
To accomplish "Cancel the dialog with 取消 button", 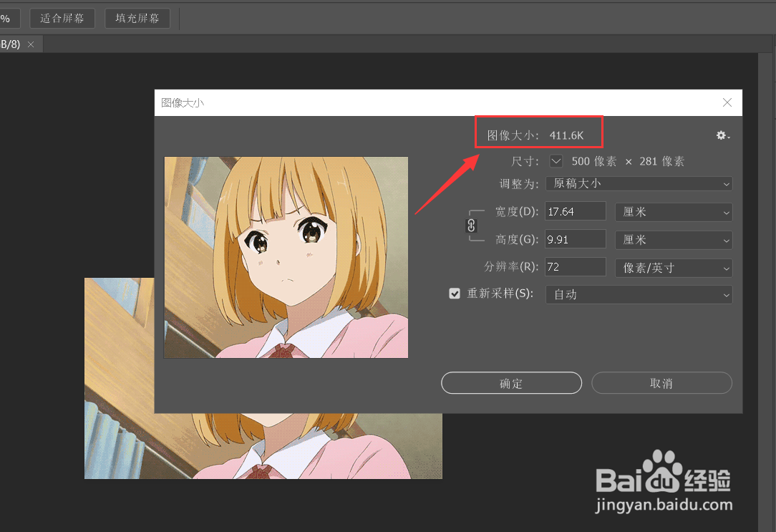I will (x=661, y=383).
